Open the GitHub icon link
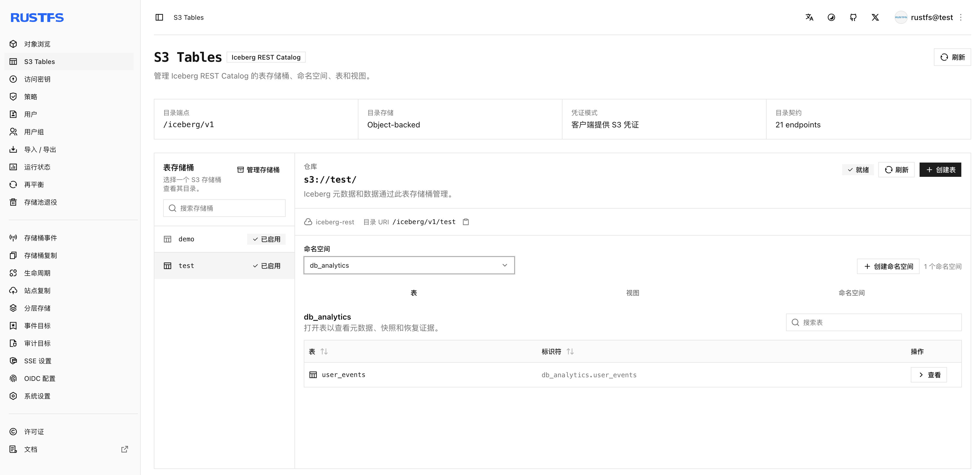980x475 pixels. [853, 18]
